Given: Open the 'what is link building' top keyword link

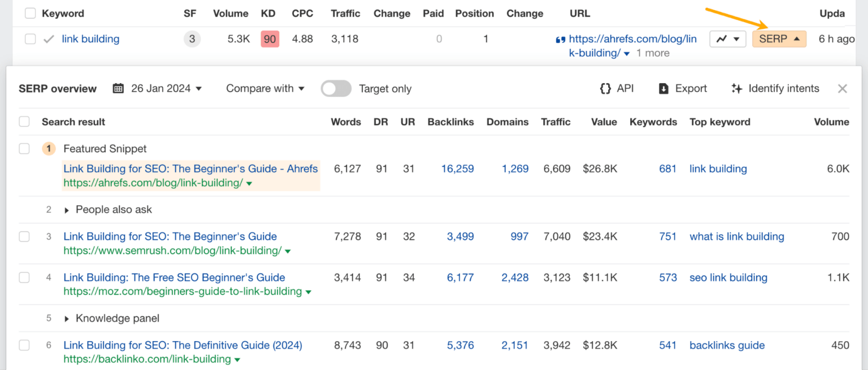Looking at the screenshot, I should tap(736, 236).
